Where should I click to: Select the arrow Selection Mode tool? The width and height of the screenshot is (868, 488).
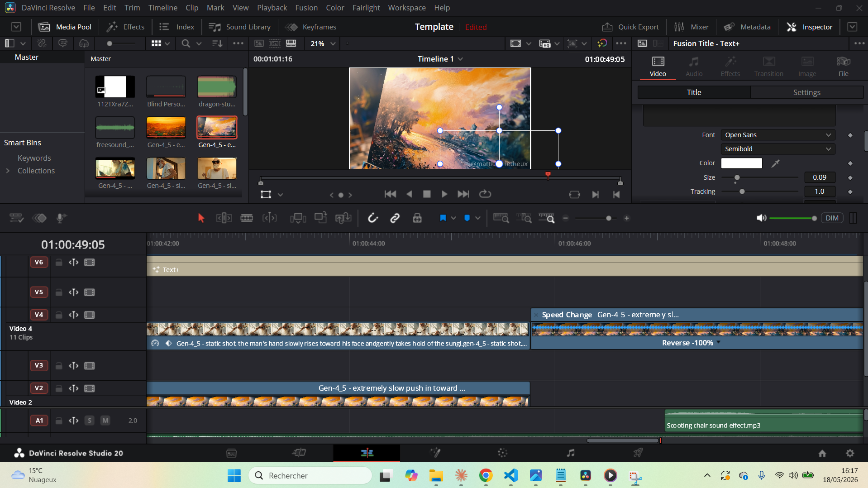point(201,218)
